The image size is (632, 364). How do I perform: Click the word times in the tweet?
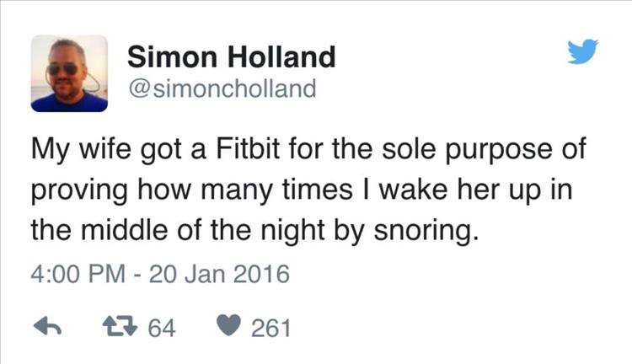(317, 190)
